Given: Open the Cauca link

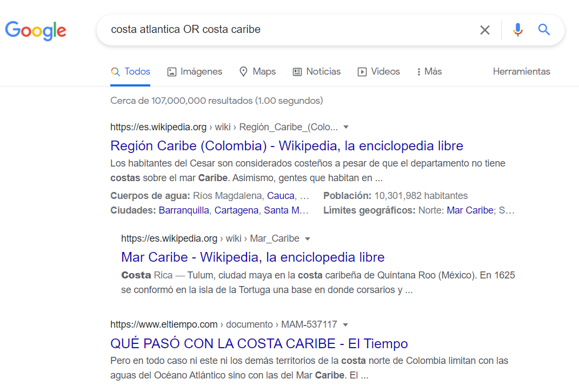Looking at the screenshot, I should point(281,195).
